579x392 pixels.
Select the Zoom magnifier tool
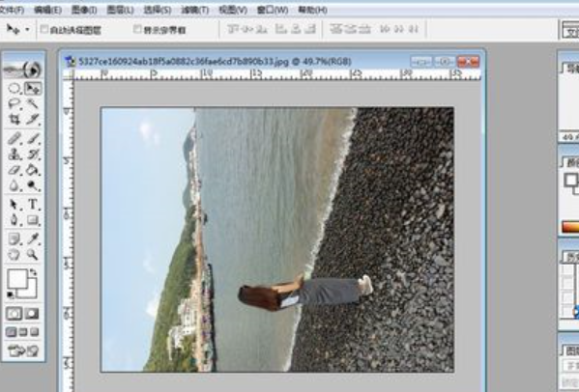[x=33, y=255]
